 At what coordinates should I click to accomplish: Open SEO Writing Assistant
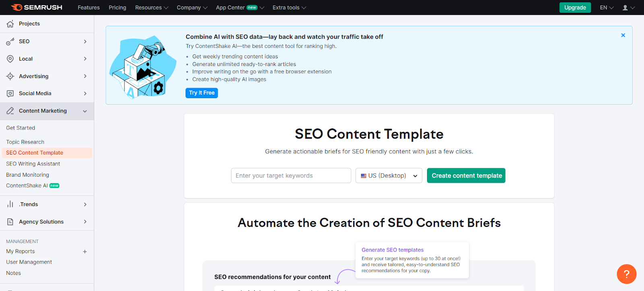[33, 164]
